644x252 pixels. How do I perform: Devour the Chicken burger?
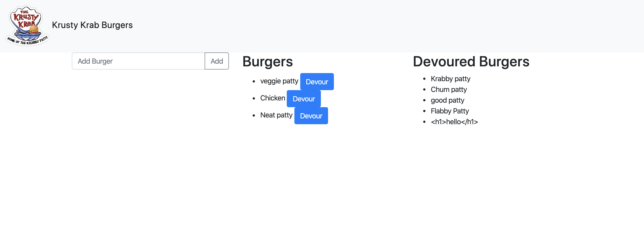[x=304, y=99]
